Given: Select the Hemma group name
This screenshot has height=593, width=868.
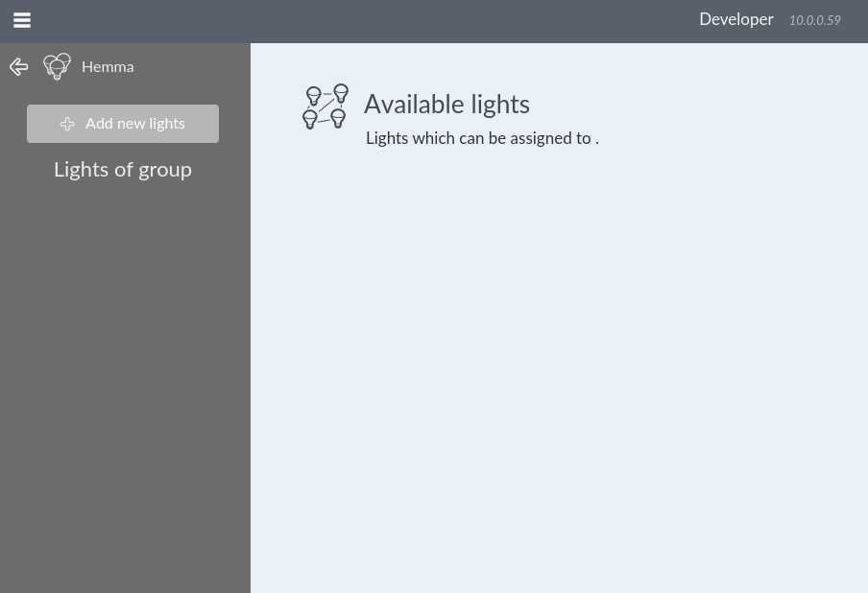Looking at the screenshot, I should click(x=108, y=67).
